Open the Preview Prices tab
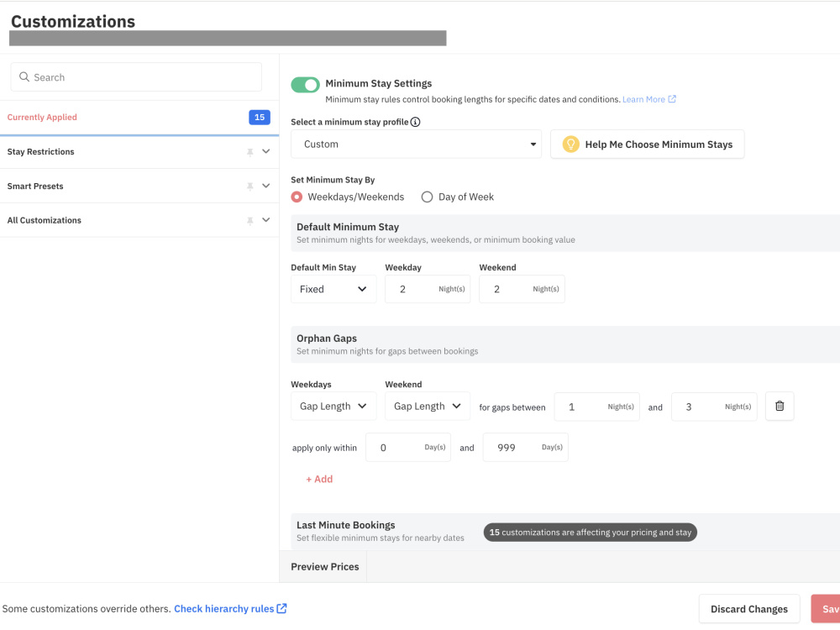This screenshot has height=630, width=840. (324, 567)
